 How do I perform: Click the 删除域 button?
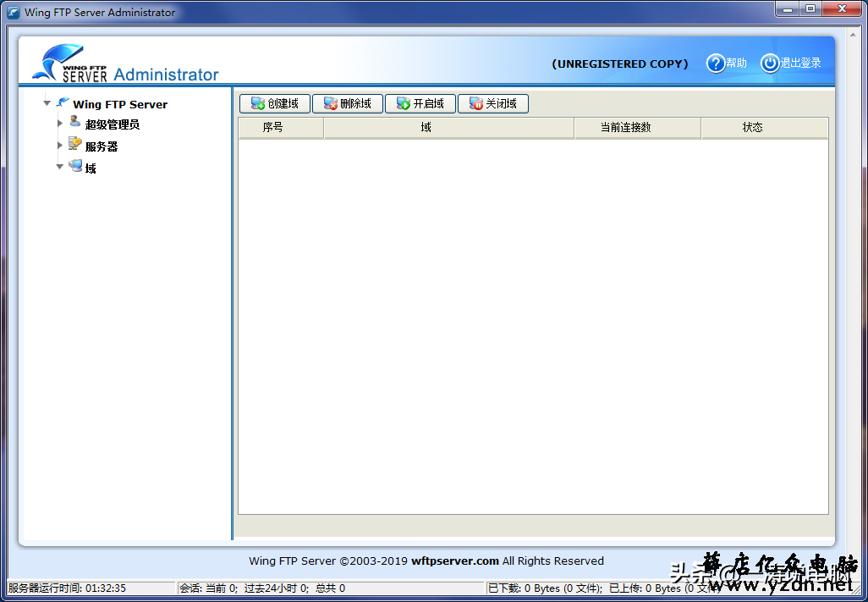coord(348,103)
